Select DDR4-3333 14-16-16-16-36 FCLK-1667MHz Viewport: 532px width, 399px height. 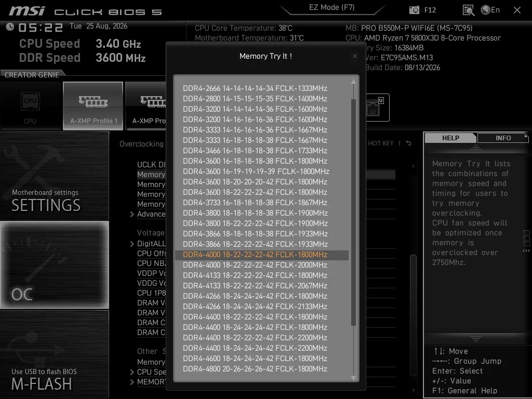click(255, 130)
